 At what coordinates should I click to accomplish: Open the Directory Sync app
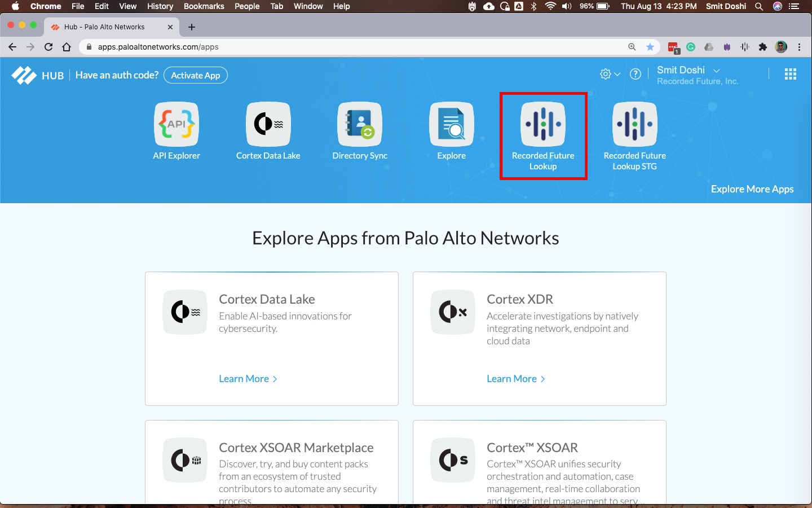pyautogui.click(x=360, y=124)
